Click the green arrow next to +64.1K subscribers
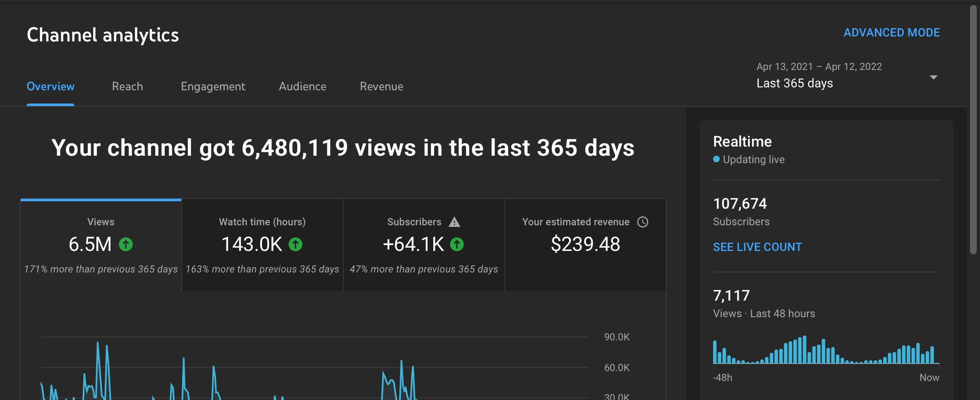The width and height of the screenshot is (980, 400). pyautogui.click(x=456, y=245)
